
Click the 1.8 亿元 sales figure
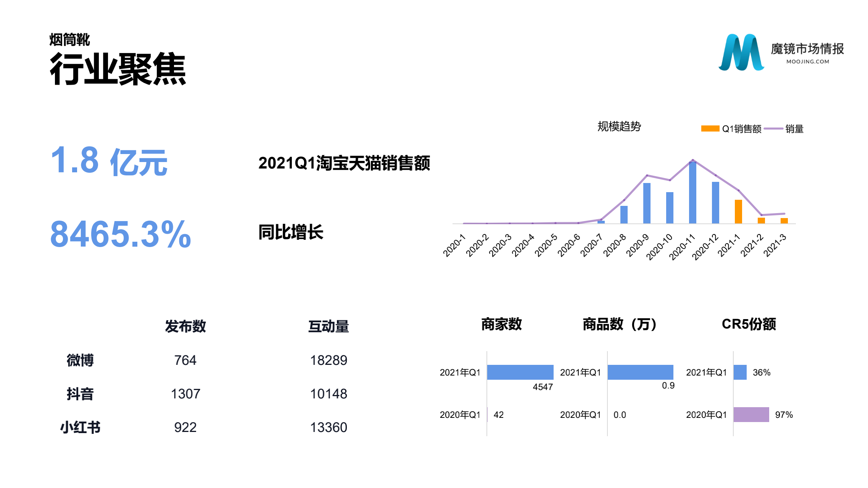109,162
